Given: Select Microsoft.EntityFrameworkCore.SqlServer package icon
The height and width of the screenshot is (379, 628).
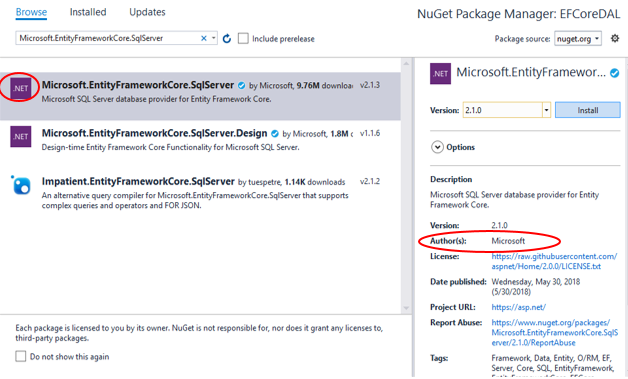Looking at the screenshot, I should [x=20, y=88].
